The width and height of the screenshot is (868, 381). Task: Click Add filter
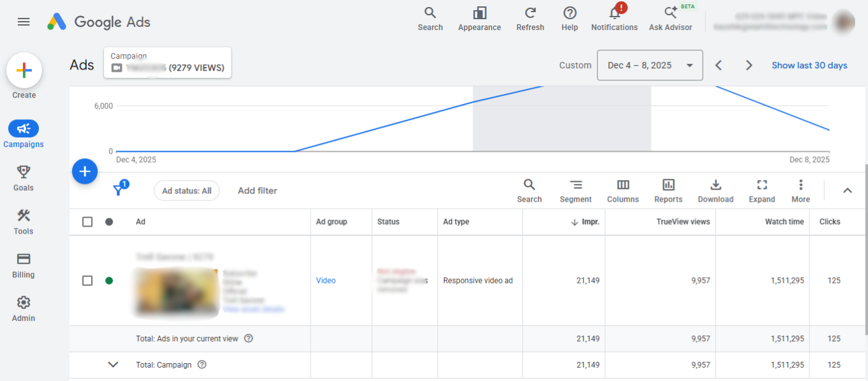258,190
